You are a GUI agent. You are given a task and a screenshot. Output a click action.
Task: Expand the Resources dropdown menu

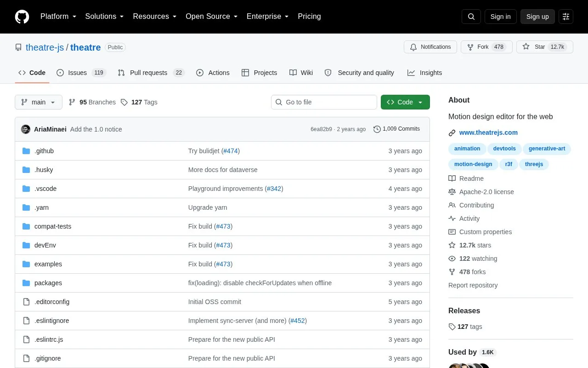coord(155,17)
